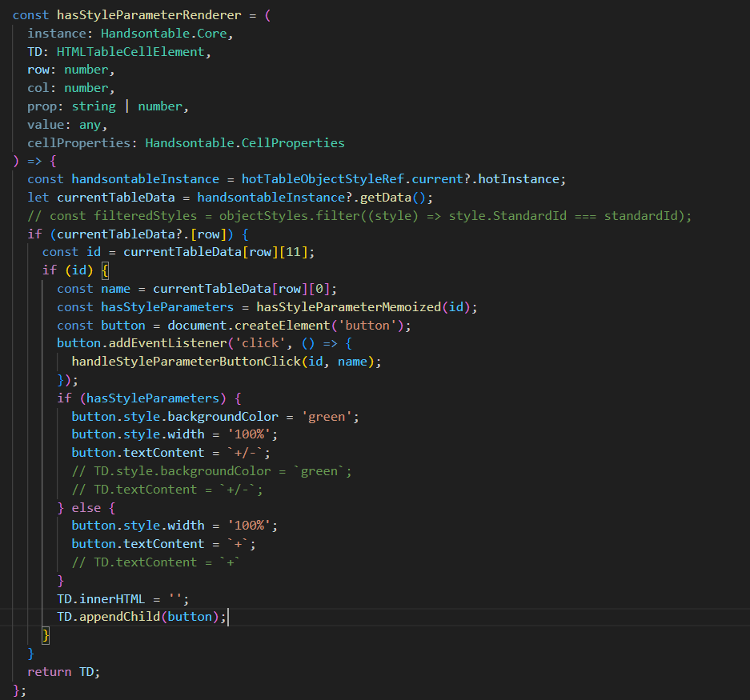This screenshot has width=750, height=700.
Task: Click the 'if (id) {' line
Action: tap(75, 270)
